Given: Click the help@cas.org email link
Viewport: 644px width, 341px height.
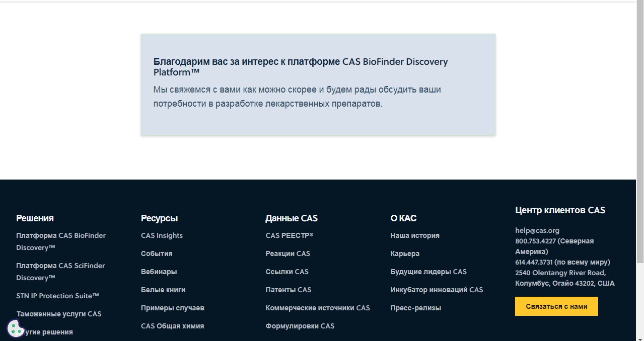Looking at the screenshot, I should (537, 230).
